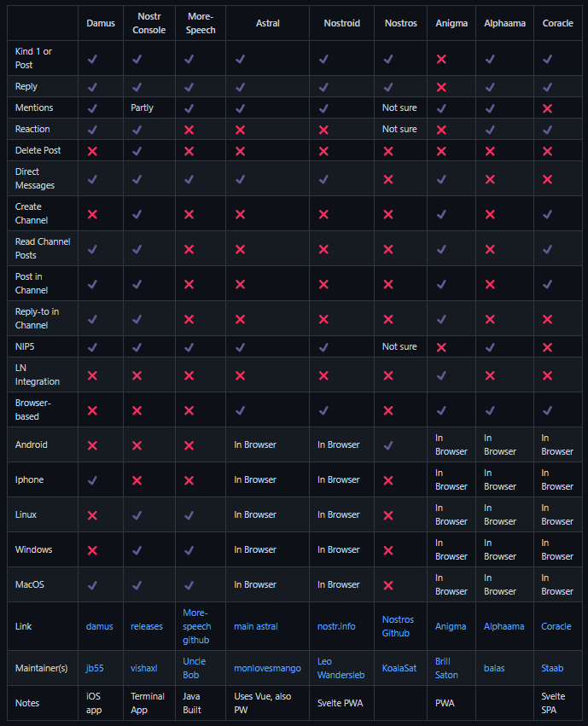Click "In Browser" for Coracle Linux
Image resolution: width=588 pixels, height=726 pixels.
557,514
